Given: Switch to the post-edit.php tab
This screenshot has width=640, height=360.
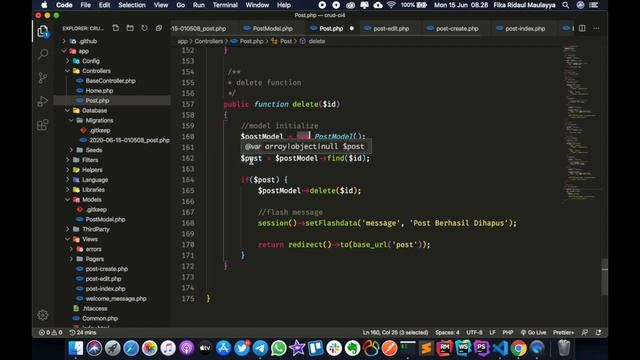Looking at the screenshot, I should (x=391, y=29).
